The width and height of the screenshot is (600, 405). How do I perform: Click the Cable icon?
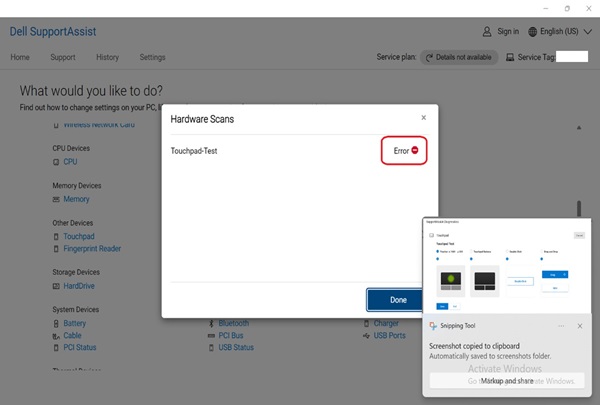56,336
